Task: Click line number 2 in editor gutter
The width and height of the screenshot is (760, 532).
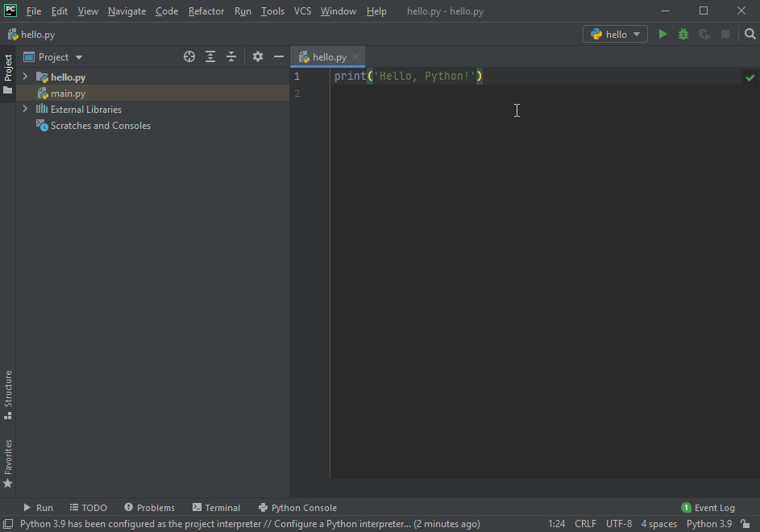Action: pos(297,94)
